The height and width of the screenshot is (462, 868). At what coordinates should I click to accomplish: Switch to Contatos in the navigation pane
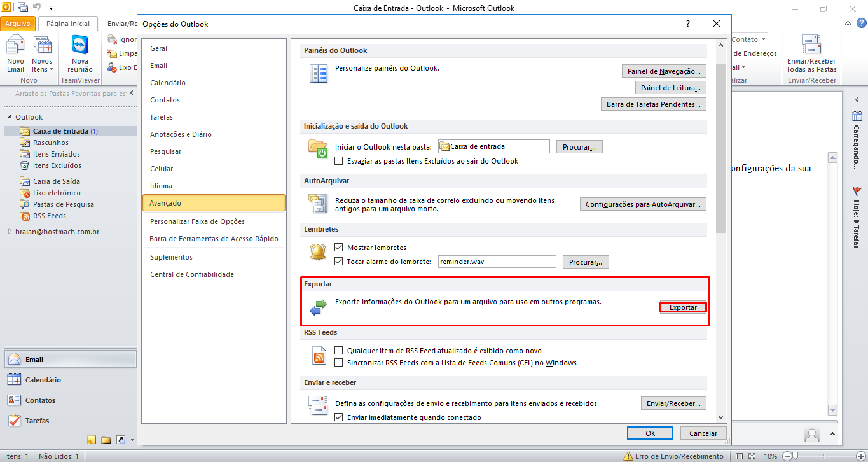[x=69, y=400]
